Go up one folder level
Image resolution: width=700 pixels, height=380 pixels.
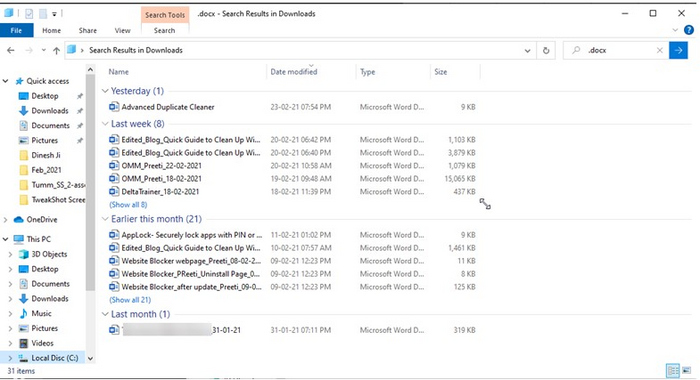tap(56, 50)
